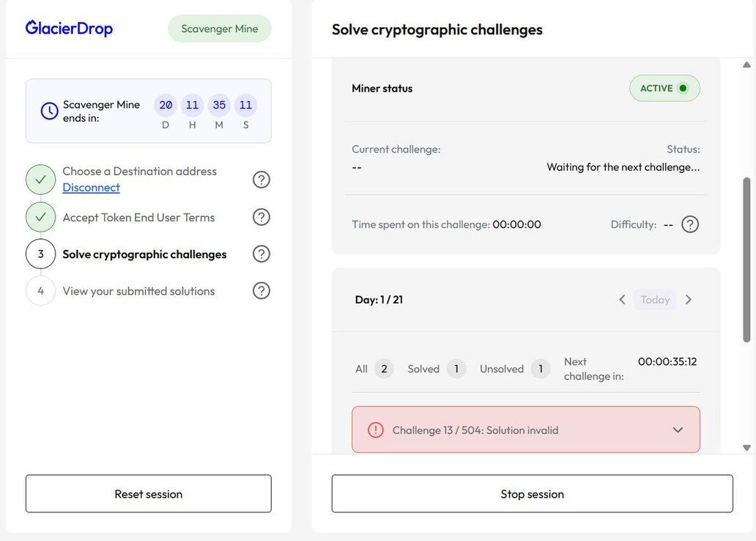Click help icon beside Accept Token End User Terms
Viewport: 756px width, 541px height.
(x=262, y=217)
